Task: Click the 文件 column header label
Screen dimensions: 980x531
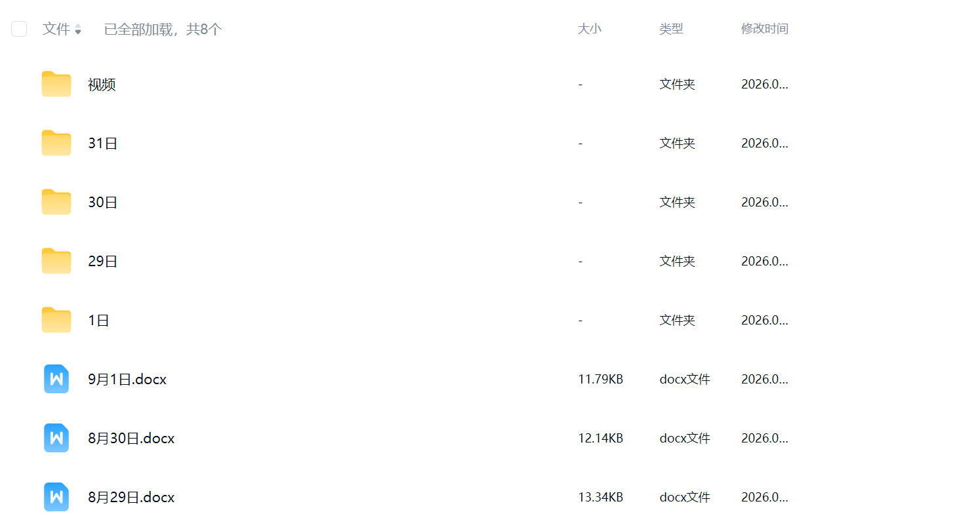Action: click(56, 29)
